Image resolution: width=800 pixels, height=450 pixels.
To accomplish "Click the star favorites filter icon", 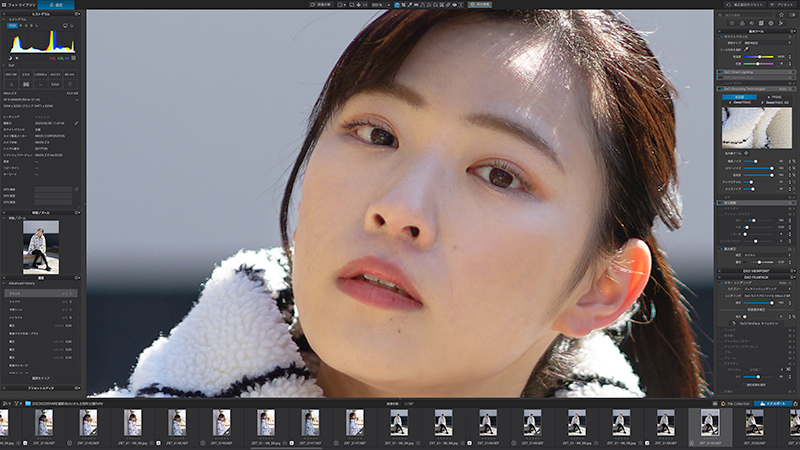I will [x=781, y=15].
